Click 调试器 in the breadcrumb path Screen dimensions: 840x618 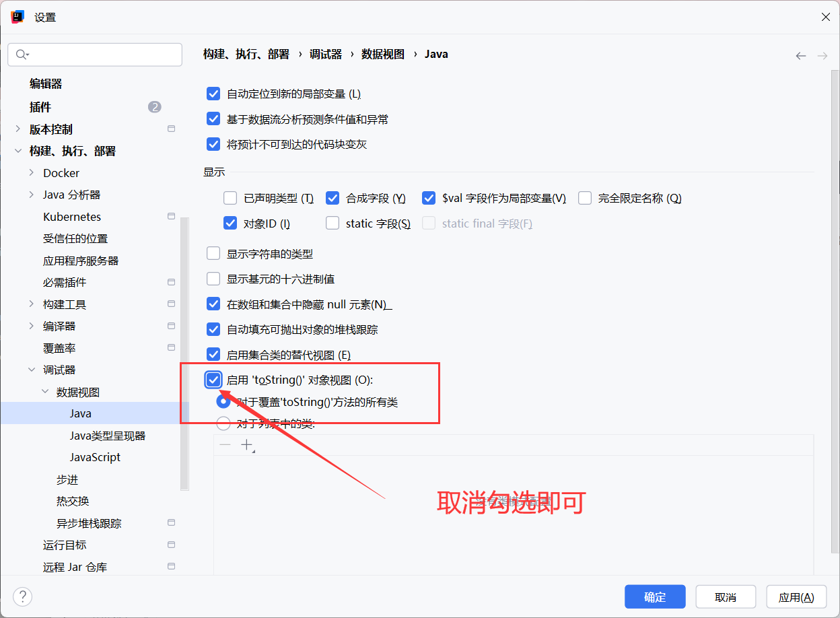pos(326,54)
